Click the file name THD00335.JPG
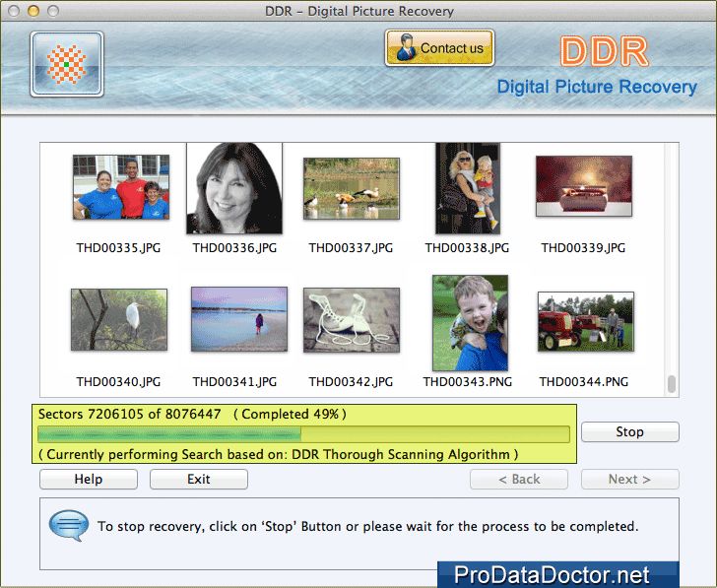The width and height of the screenshot is (717, 588). [x=118, y=248]
